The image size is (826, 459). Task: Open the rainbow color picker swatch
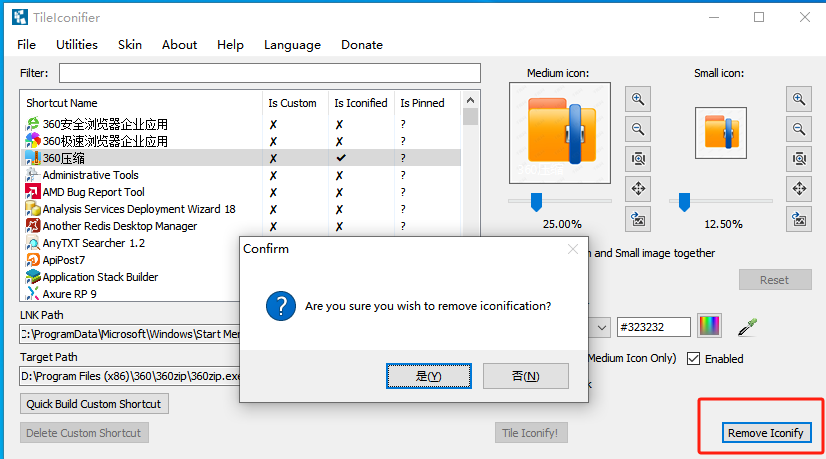(x=709, y=327)
